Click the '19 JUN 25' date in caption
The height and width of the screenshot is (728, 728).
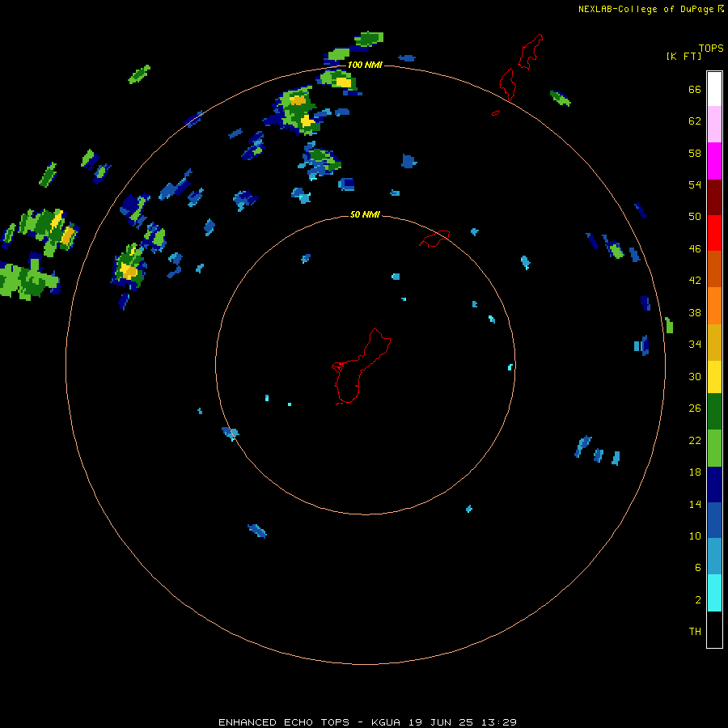[441, 722]
